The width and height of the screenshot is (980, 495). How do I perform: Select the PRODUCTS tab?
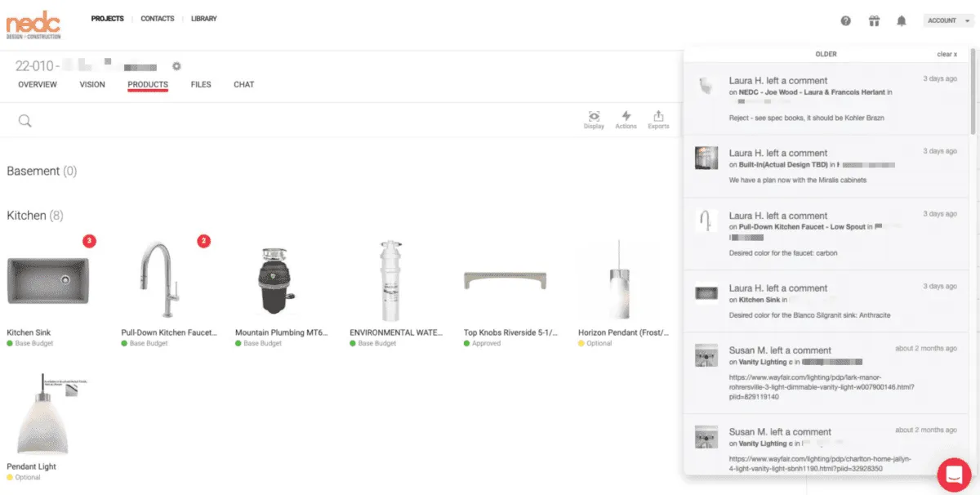point(148,85)
